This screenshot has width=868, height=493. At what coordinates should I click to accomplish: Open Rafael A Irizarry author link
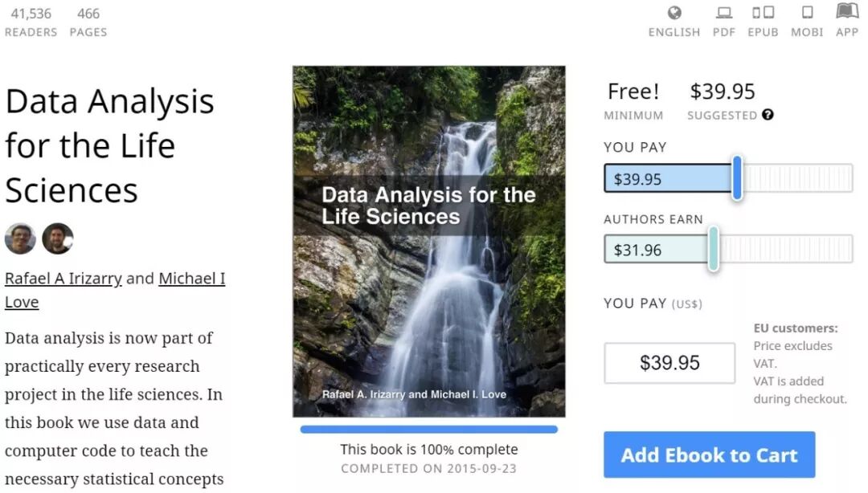pyautogui.click(x=63, y=279)
